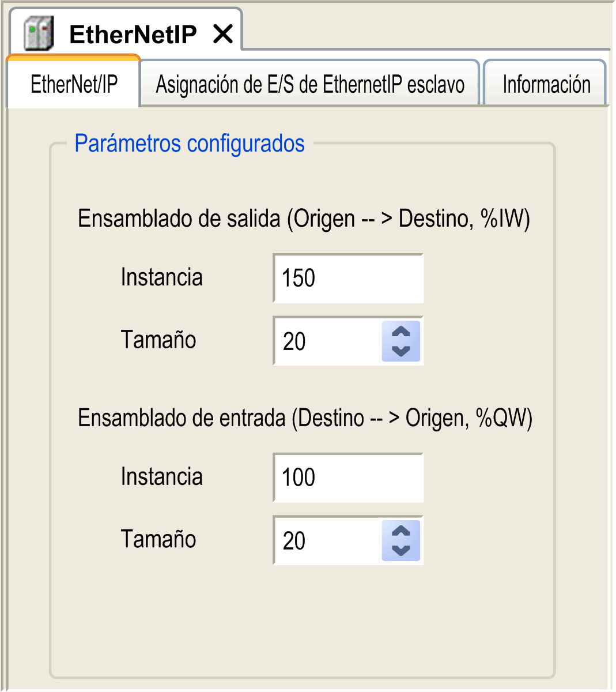Open the Información tab
The width and height of the screenshot is (616, 692).
click(x=546, y=85)
